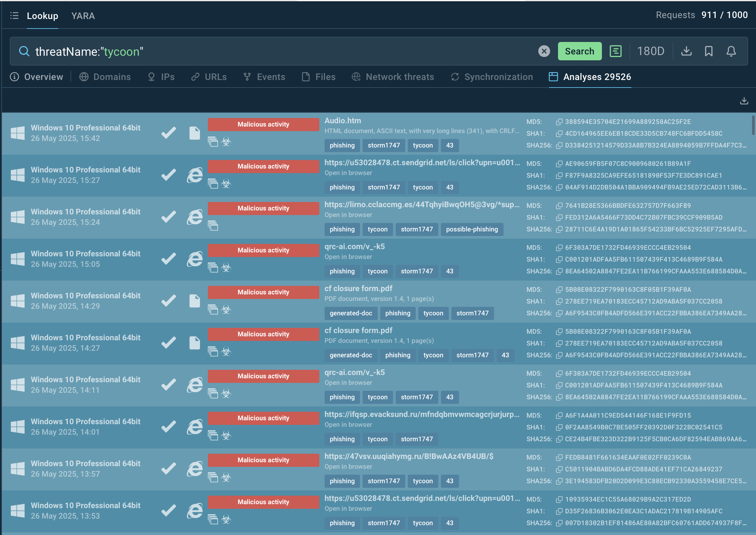Screen dimensions: 756x535
Task: Click the file type icon in Audio.htm row
Action: click(x=194, y=133)
